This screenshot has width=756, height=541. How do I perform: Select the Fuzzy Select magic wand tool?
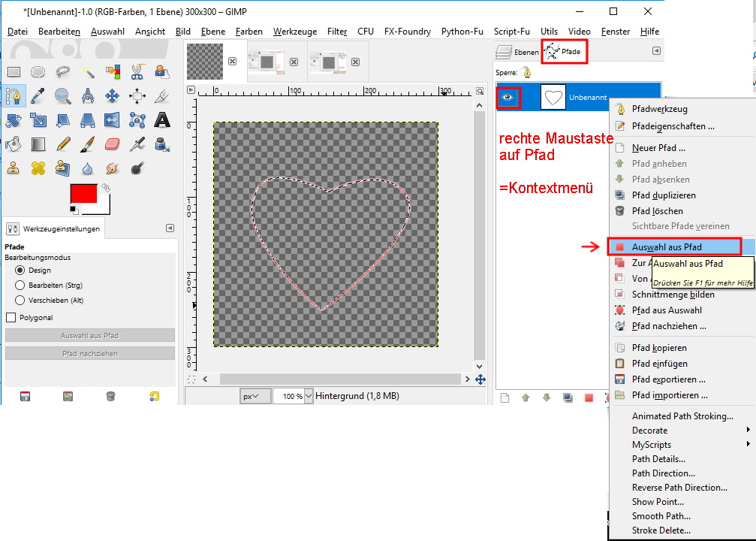88,72
